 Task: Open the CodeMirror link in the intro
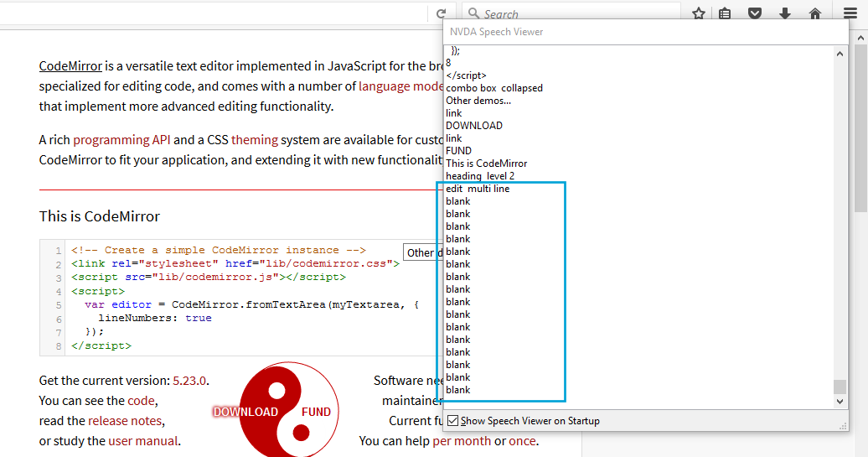point(70,66)
